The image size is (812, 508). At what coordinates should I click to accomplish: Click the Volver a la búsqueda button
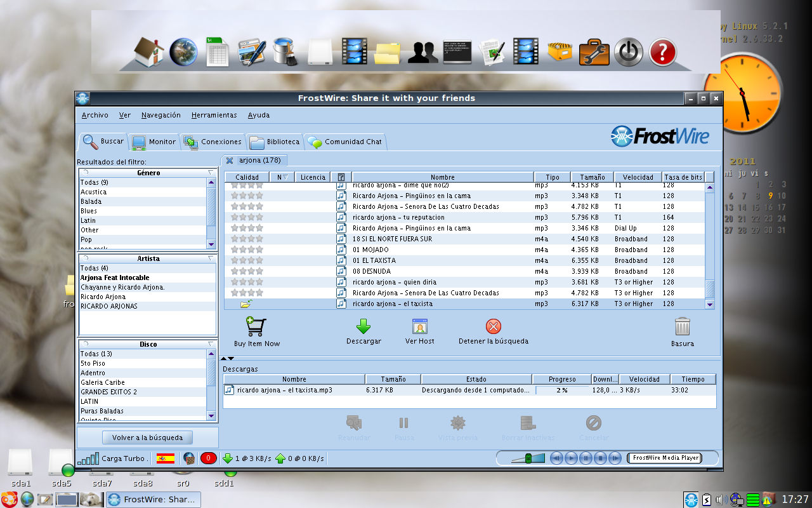pos(147,438)
